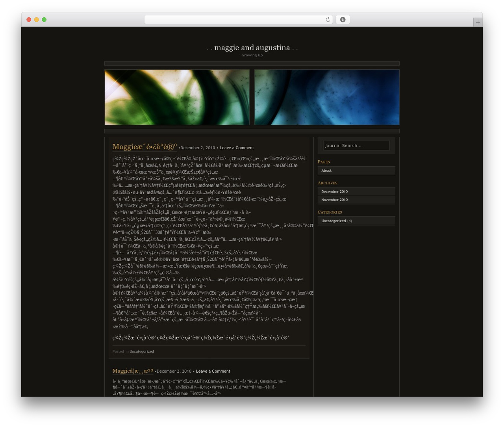Click the browser reload icon
This screenshot has width=504, height=427.
pos(328,20)
